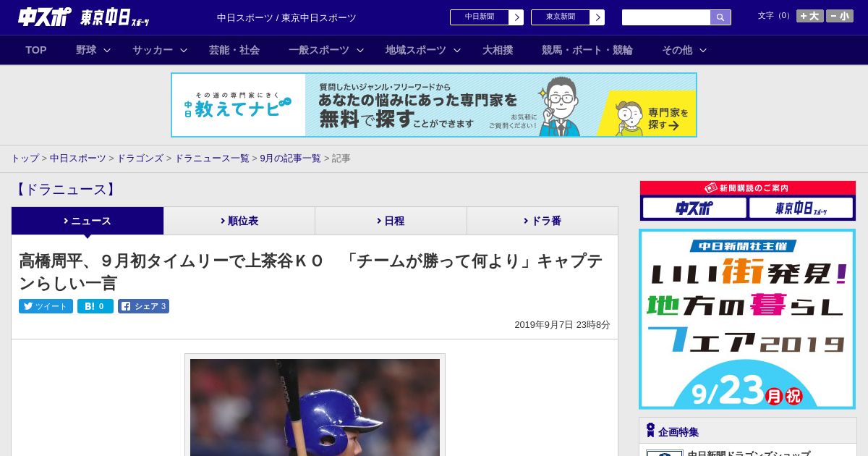Viewport: 868px width, 456px height.
Task: Focus the header search input field
Action: tap(666, 17)
